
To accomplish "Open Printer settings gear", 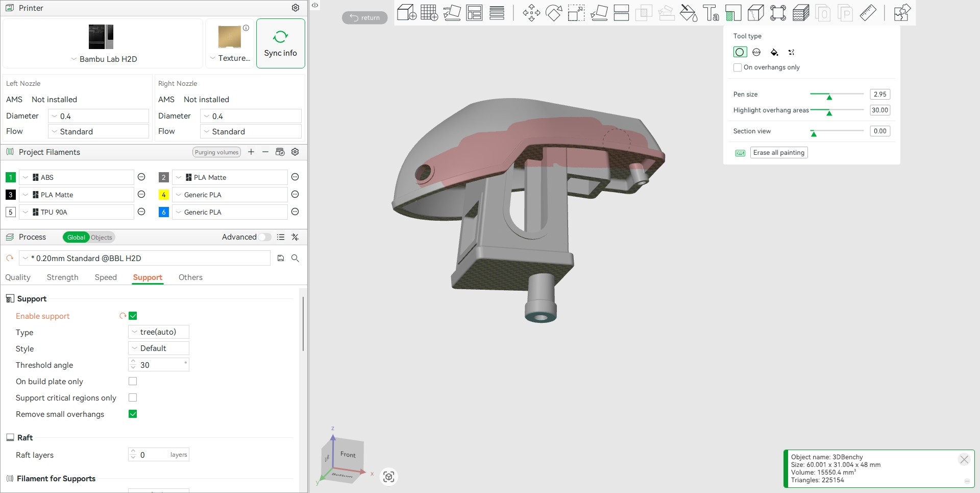I will 296,8.
